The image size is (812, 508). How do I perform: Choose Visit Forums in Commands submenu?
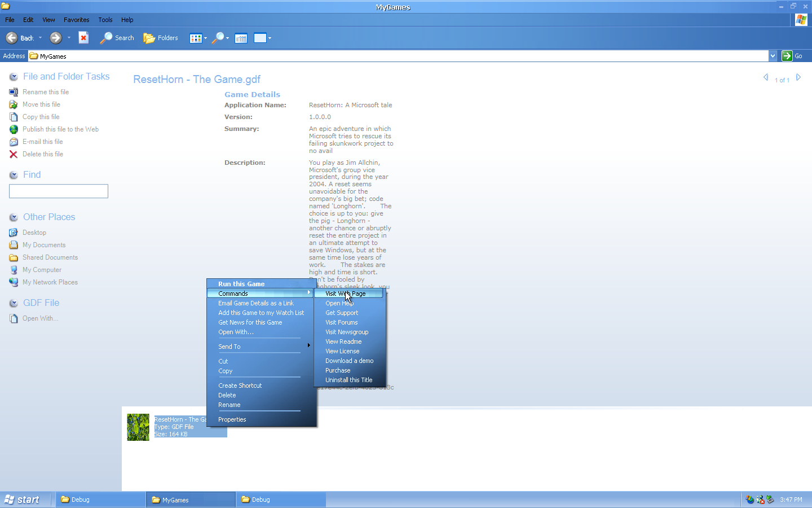pyautogui.click(x=348, y=322)
